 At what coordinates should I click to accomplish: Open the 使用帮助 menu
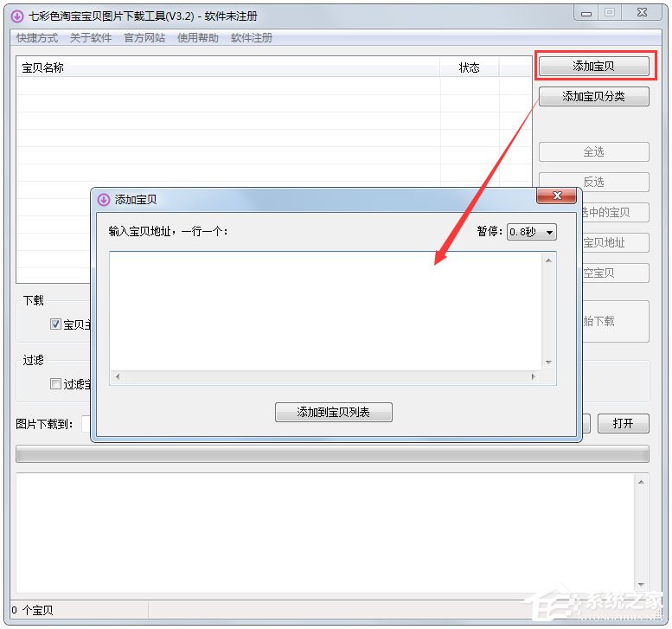tap(197, 38)
